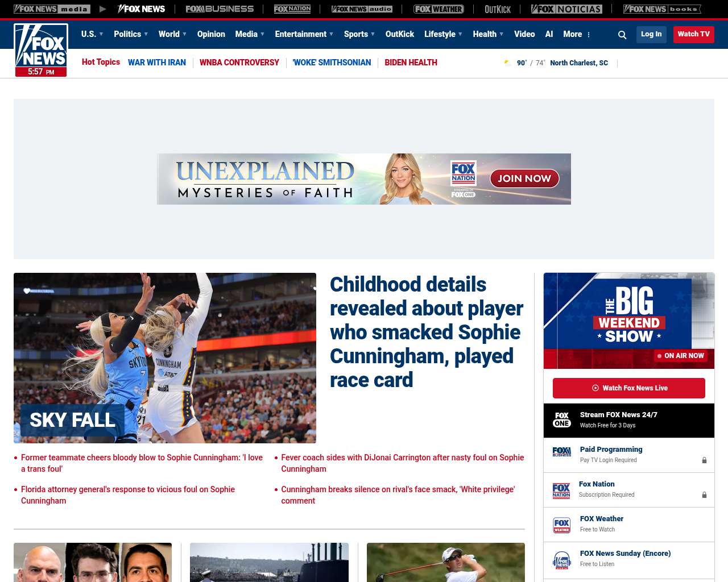The image size is (728, 582).
Task: Click the weather sun-cloud icon
Action: (x=508, y=63)
